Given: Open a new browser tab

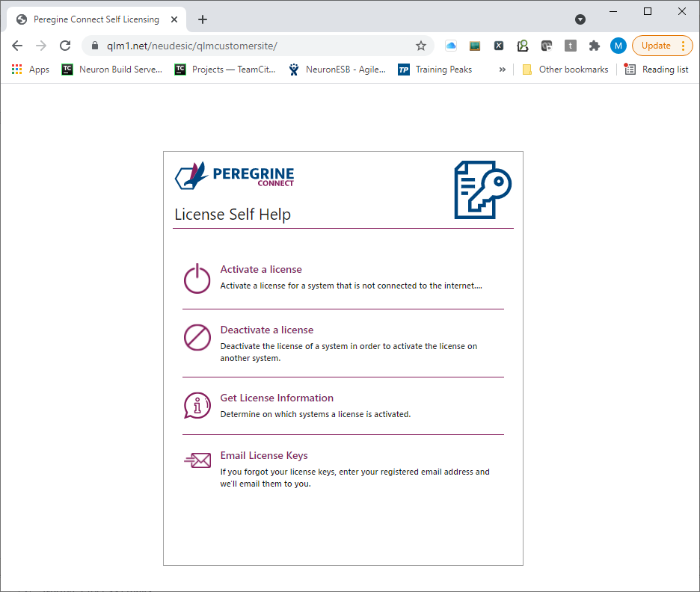Looking at the screenshot, I should 203,19.
